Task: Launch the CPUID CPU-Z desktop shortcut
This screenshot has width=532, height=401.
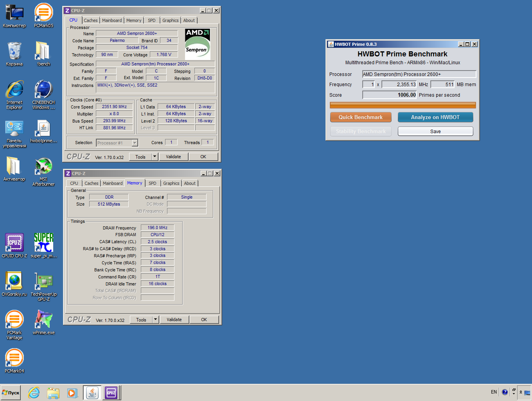Action: [14, 246]
